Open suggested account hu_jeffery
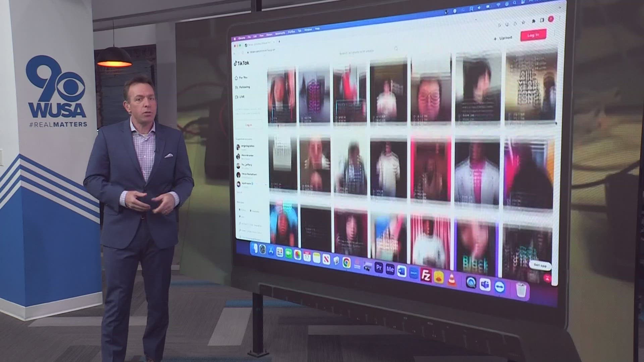 (244, 165)
